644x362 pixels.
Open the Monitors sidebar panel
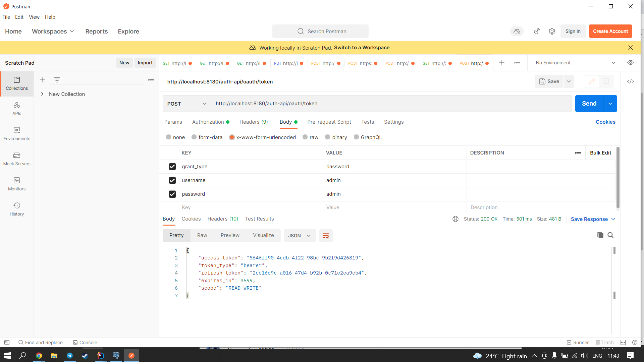point(17,184)
